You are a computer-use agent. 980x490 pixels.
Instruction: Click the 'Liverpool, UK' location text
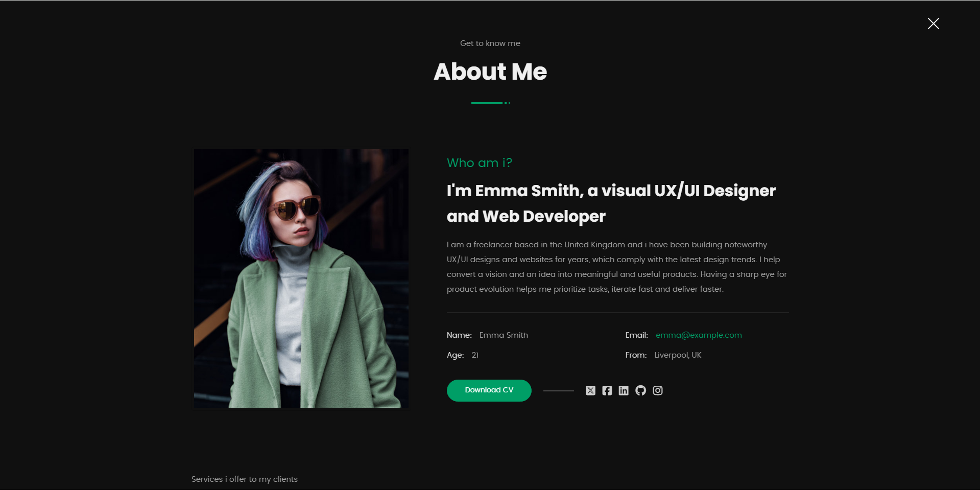point(677,355)
